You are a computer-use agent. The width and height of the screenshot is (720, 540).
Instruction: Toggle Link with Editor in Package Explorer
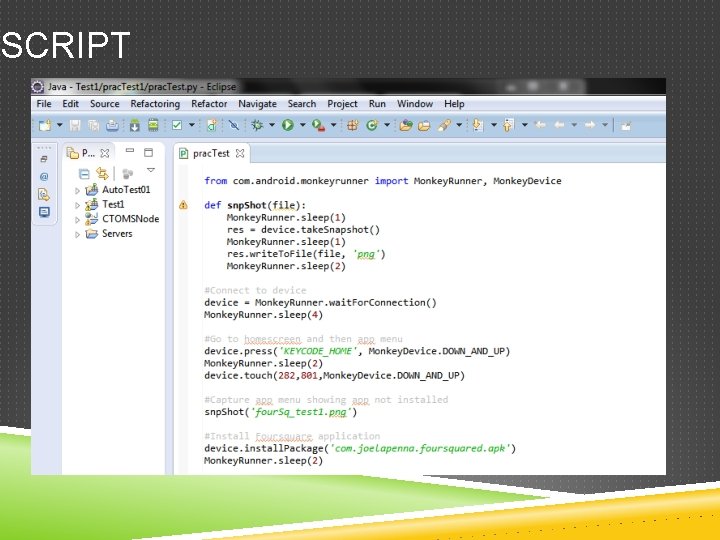(x=102, y=174)
